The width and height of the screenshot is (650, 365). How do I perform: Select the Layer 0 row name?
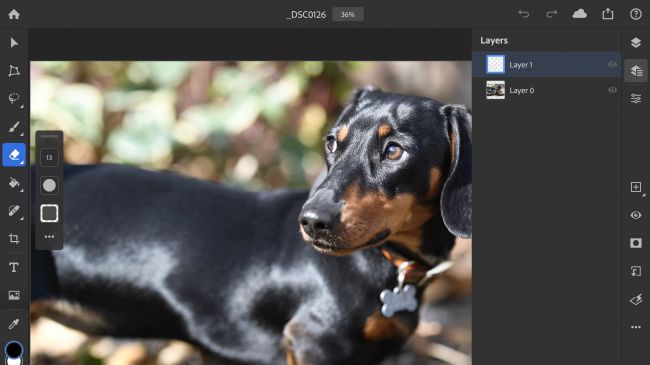click(x=521, y=90)
